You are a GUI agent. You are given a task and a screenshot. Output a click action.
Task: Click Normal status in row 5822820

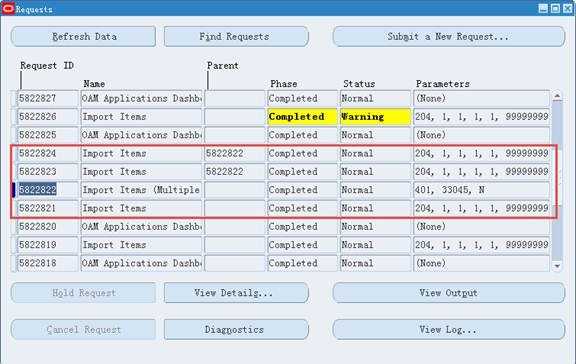(375, 227)
